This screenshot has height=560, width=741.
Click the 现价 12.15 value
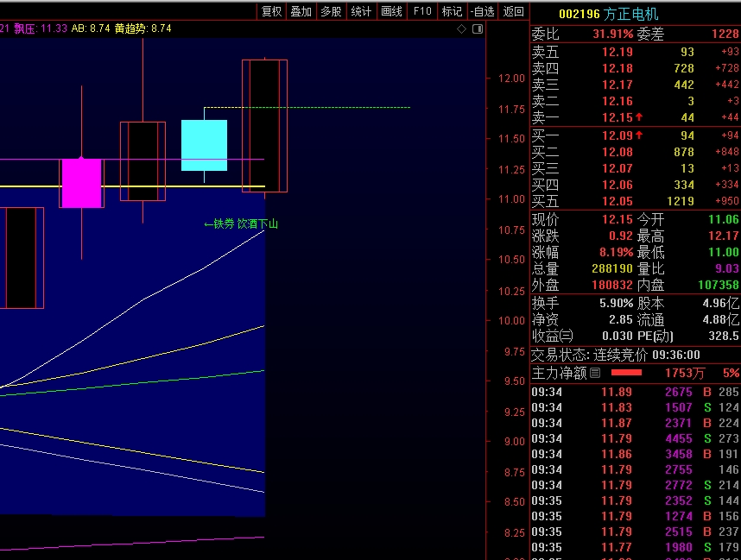coord(617,219)
